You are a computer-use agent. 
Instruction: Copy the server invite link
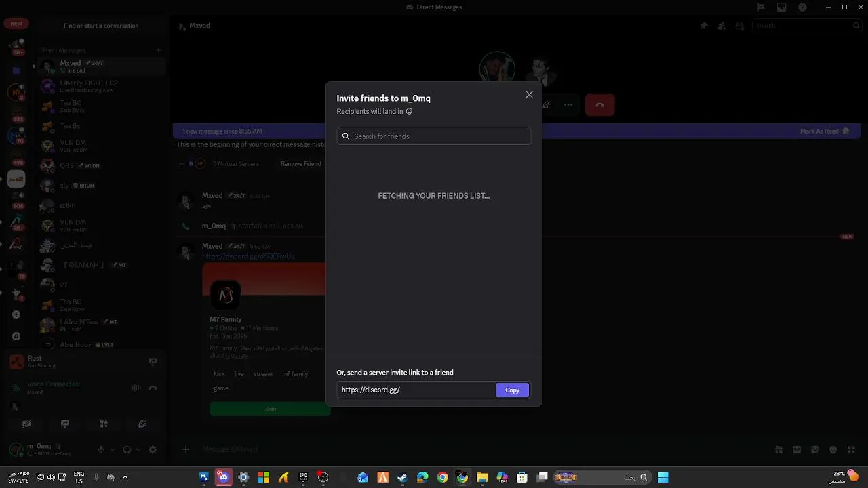(x=512, y=390)
